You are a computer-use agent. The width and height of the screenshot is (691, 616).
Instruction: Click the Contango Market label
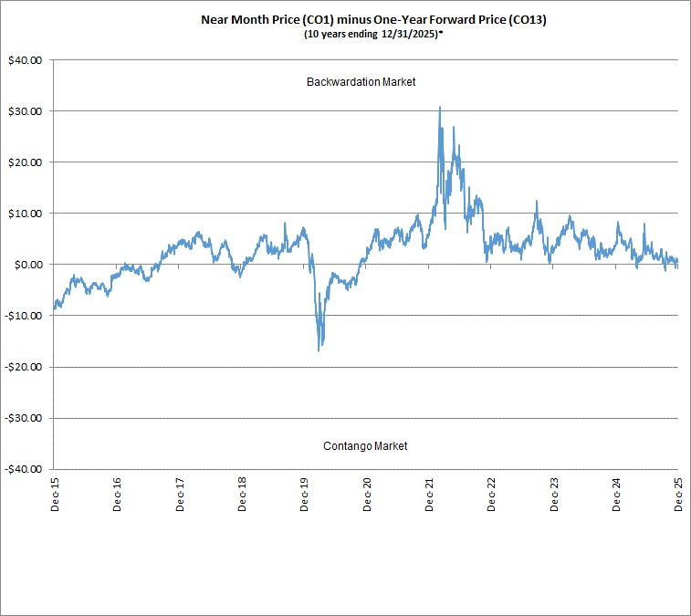tap(365, 446)
